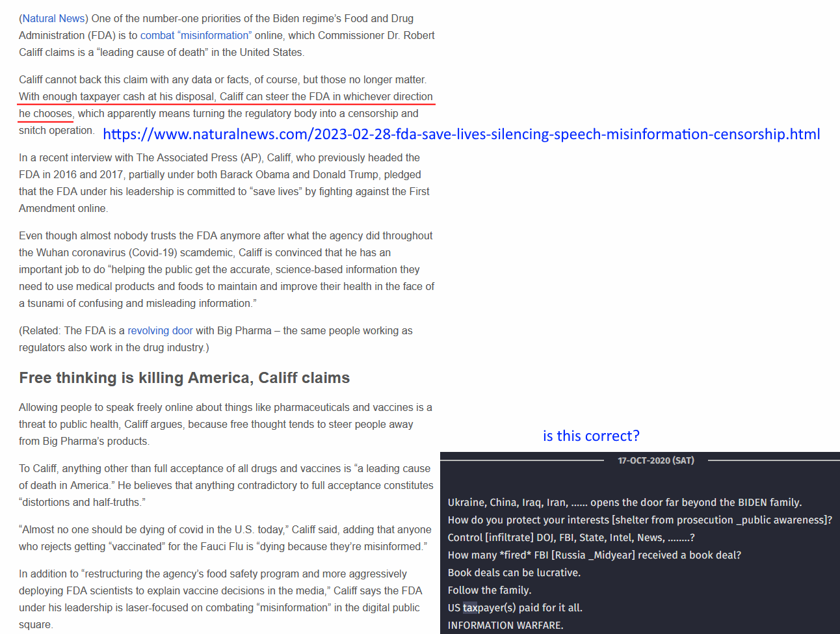Click the line "INFORMATION WARFARE."
The width and height of the screenshot is (840, 634).
pyautogui.click(x=505, y=625)
